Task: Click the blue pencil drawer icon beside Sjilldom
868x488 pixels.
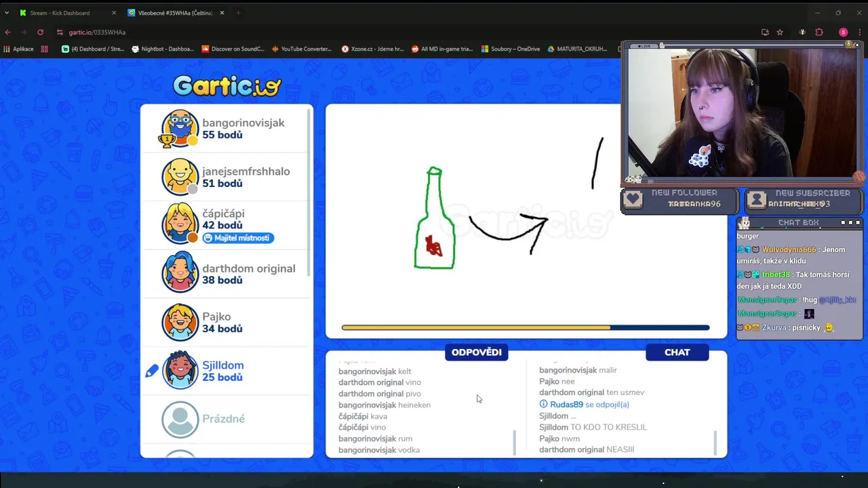Action: click(x=152, y=371)
